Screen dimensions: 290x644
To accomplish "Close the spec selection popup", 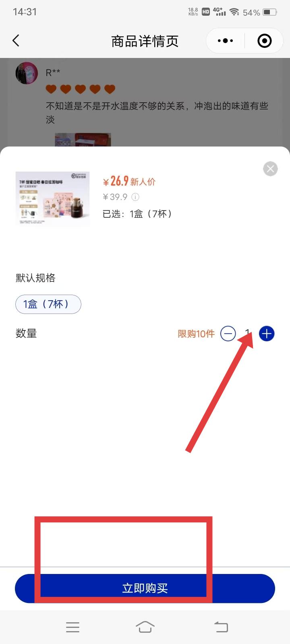I will point(270,169).
